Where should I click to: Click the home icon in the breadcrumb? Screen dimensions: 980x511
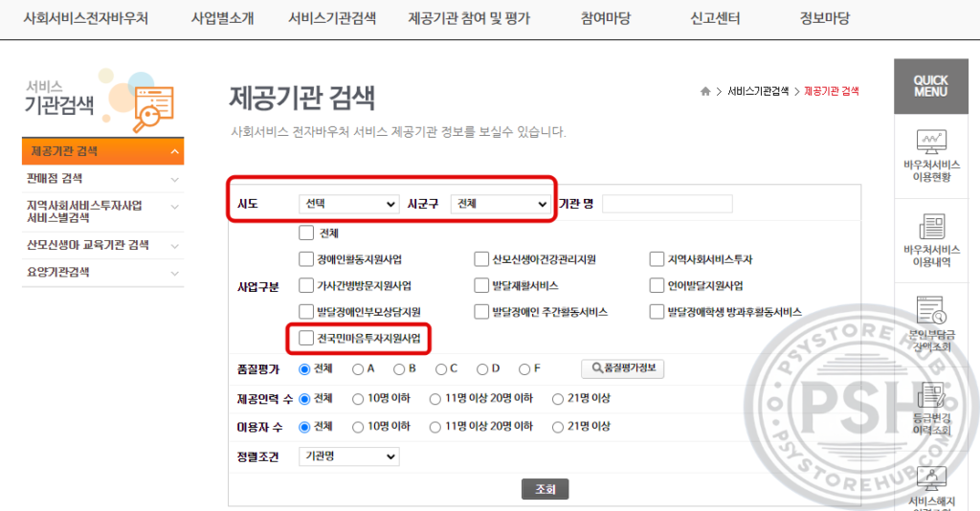(x=705, y=92)
